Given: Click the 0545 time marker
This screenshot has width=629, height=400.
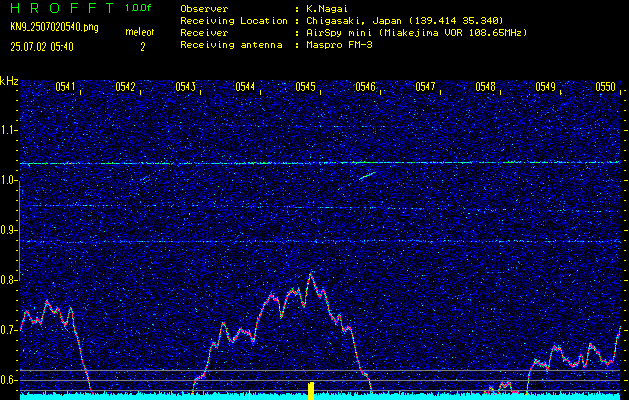Looking at the screenshot, I should click(x=305, y=87).
